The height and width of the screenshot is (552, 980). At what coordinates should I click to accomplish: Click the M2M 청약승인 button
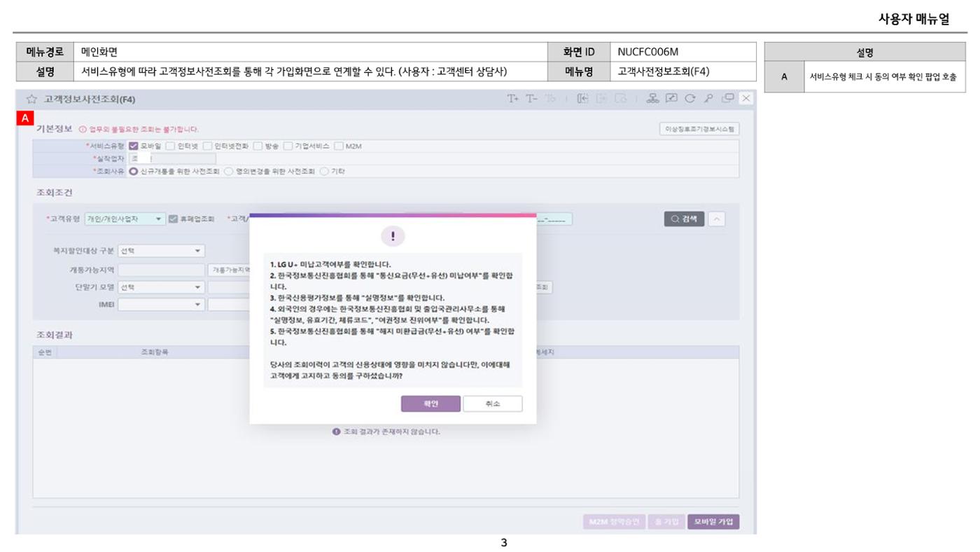click(615, 522)
